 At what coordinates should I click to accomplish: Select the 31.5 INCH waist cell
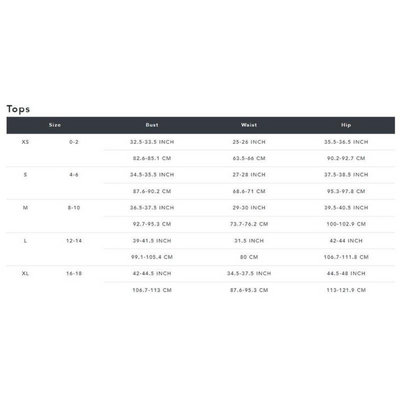pyautogui.click(x=249, y=241)
